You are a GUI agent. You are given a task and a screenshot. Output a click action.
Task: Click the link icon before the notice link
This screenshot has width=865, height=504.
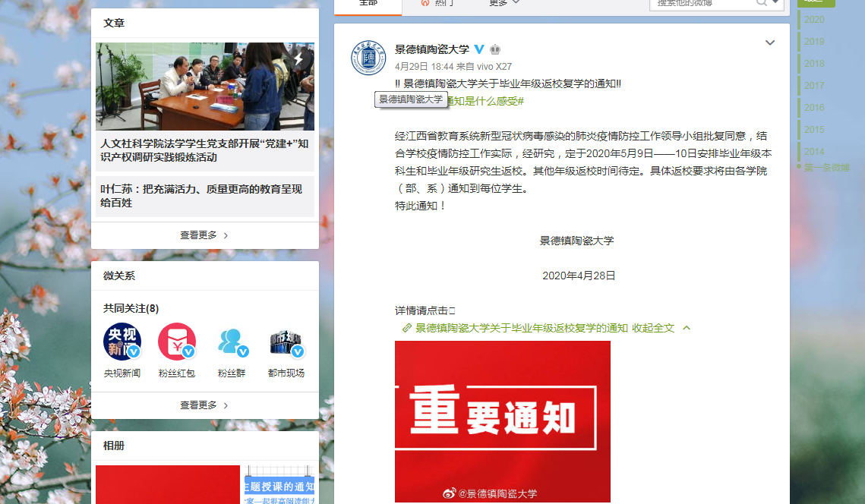(407, 328)
